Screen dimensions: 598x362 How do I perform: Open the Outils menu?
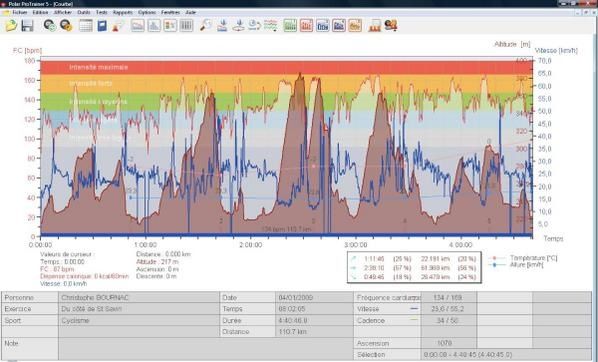click(84, 12)
